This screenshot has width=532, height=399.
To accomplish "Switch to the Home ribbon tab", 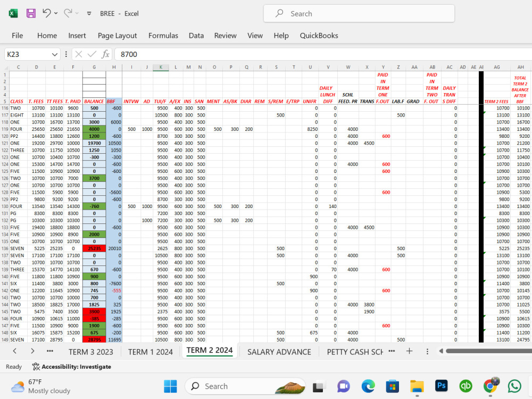I will point(47,36).
